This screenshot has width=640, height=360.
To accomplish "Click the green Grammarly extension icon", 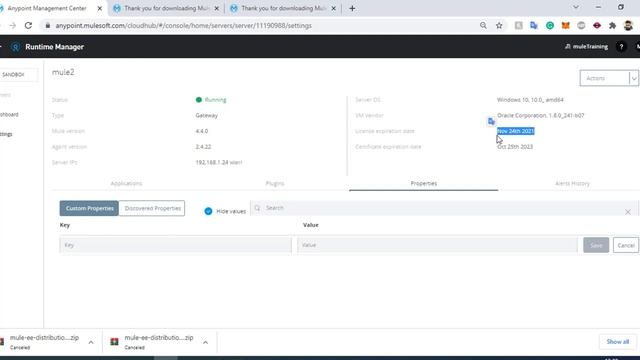I will pyautogui.click(x=550, y=25).
